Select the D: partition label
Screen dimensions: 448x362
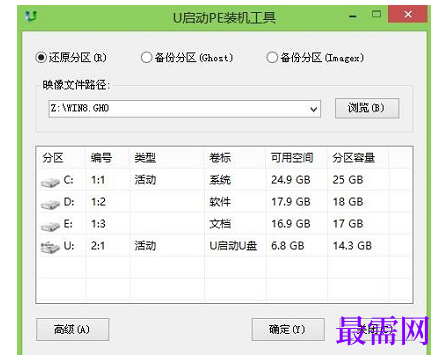pyautogui.click(x=69, y=202)
